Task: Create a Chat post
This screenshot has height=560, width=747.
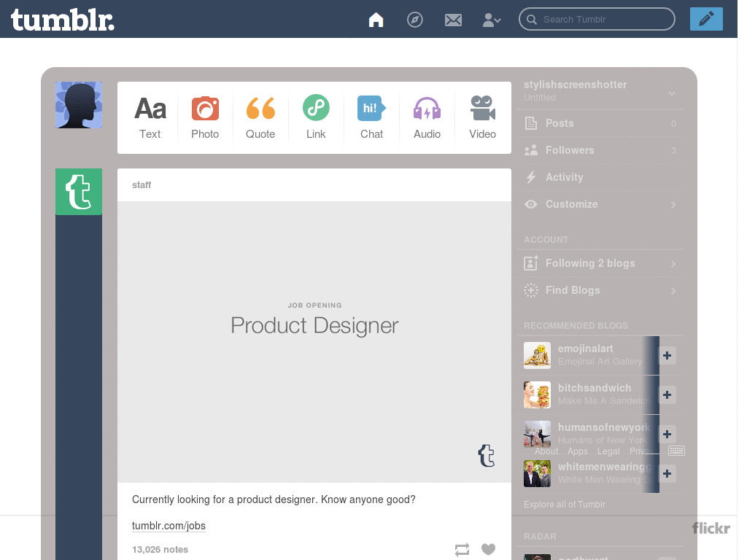Action: (x=371, y=117)
